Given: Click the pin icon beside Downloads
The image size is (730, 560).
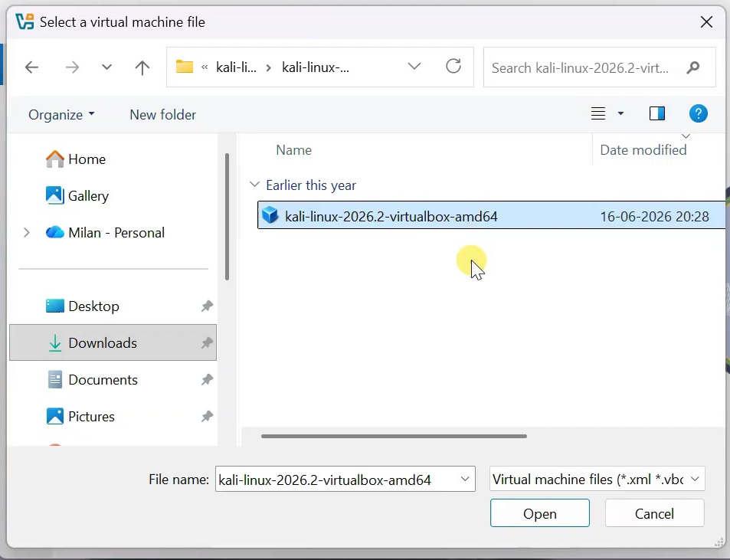Looking at the screenshot, I should pyautogui.click(x=207, y=343).
